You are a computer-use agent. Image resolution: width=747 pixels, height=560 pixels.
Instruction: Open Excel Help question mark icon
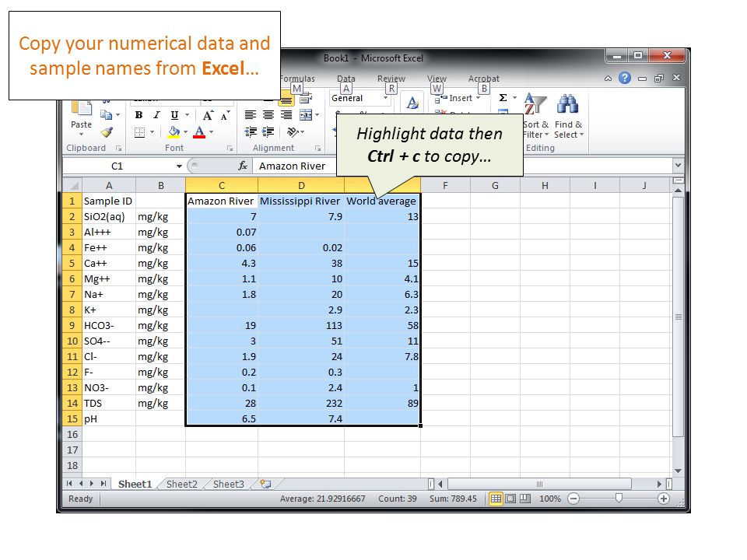coord(625,78)
